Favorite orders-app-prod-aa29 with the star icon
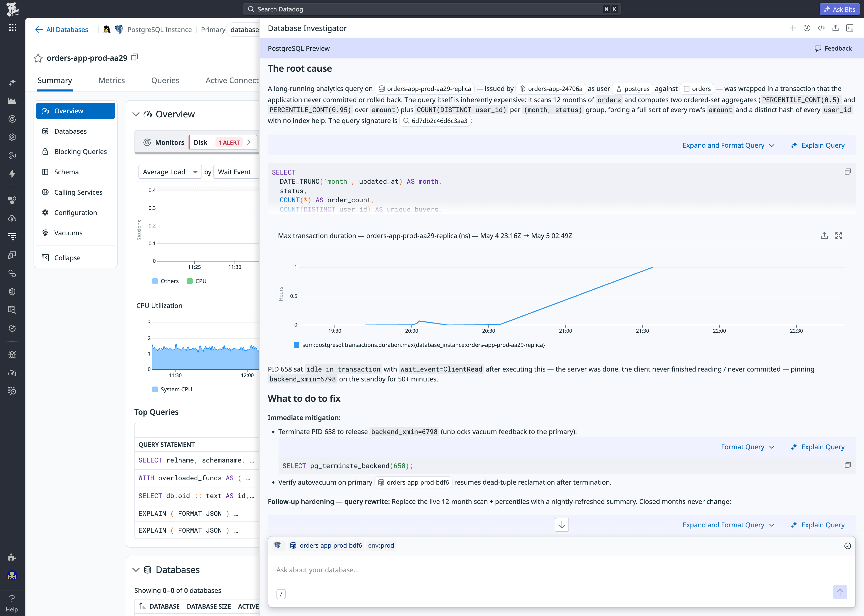 click(x=38, y=58)
